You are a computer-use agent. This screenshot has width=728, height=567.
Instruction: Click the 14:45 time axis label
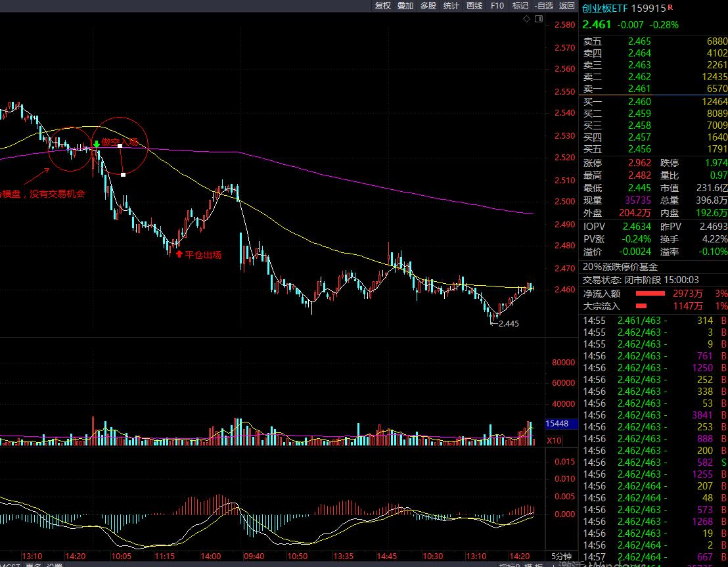(x=387, y=556)
